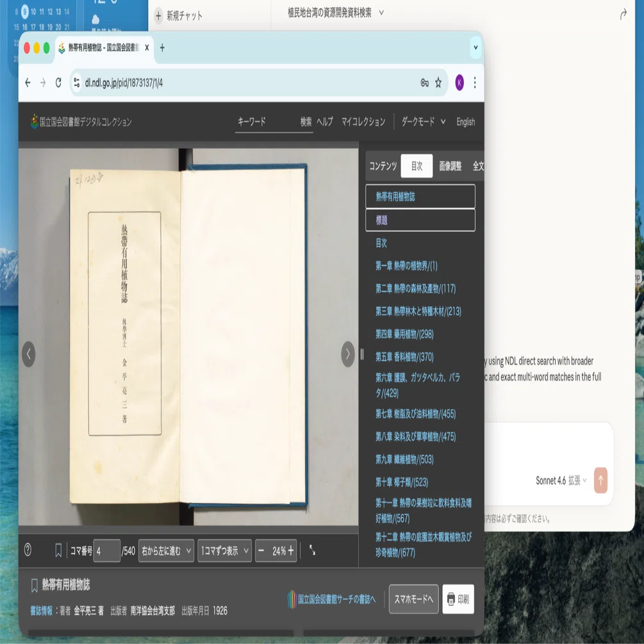This screenshot has height=644, width=644.
Task: Close the 熱帯有用植物誌 tab
Action: pos(147,47)
